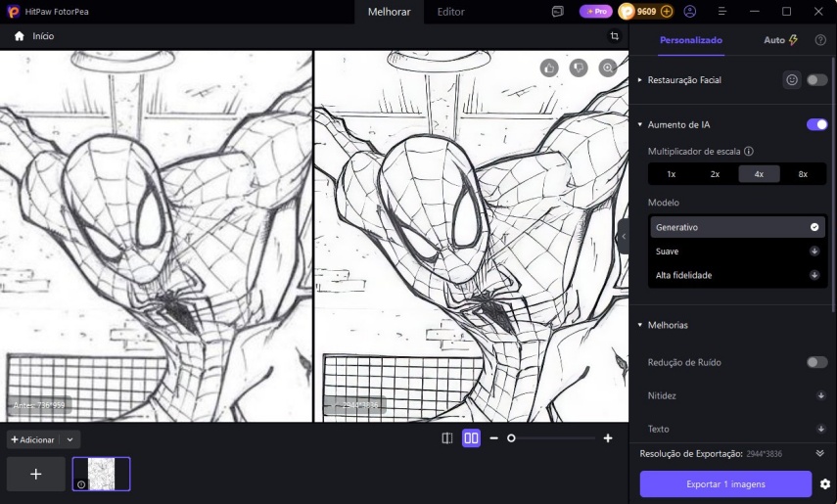Click the Nitidez label

click(x=662, y=395)
